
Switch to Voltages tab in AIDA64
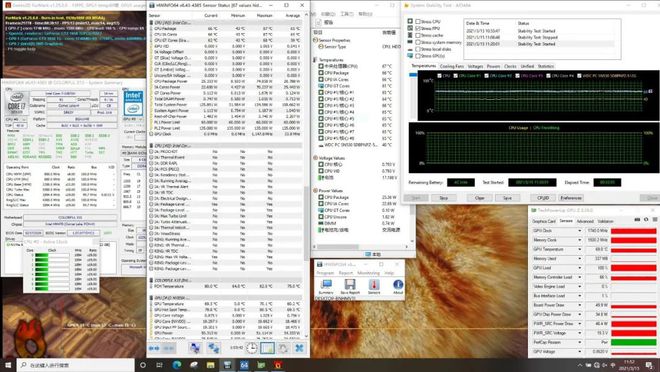[x=475, y=66]
